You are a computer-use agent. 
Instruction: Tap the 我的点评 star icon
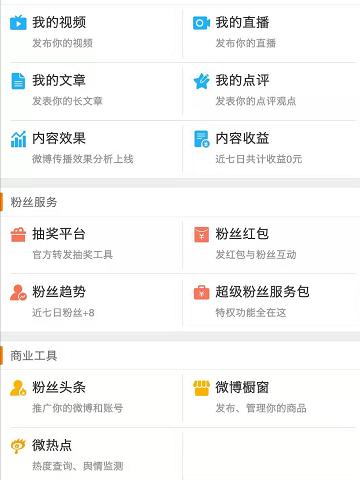[201, 81]
